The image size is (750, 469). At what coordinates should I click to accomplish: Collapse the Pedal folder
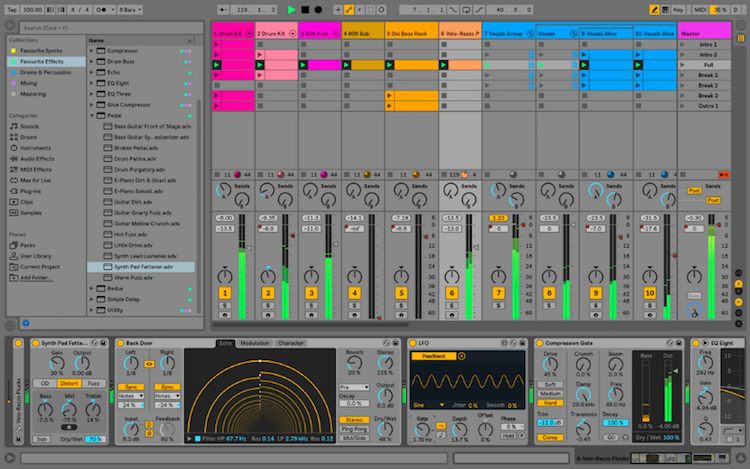tap(92, 116)
